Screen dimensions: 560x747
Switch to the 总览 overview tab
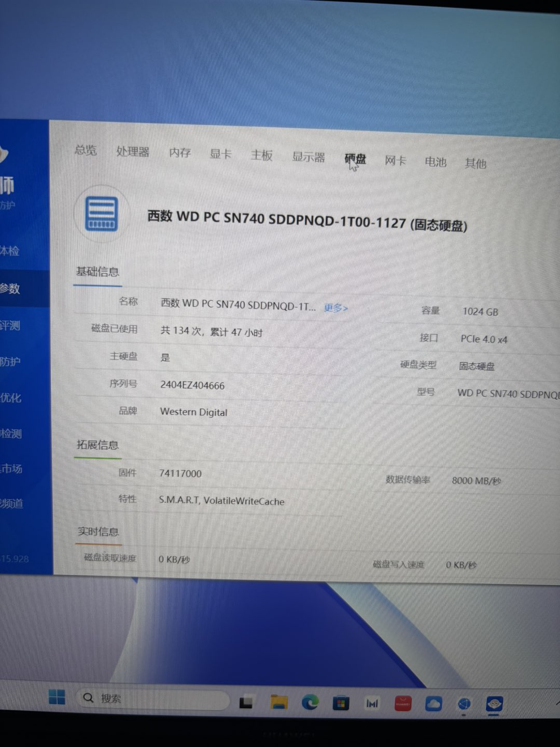(x=86, y=150)
